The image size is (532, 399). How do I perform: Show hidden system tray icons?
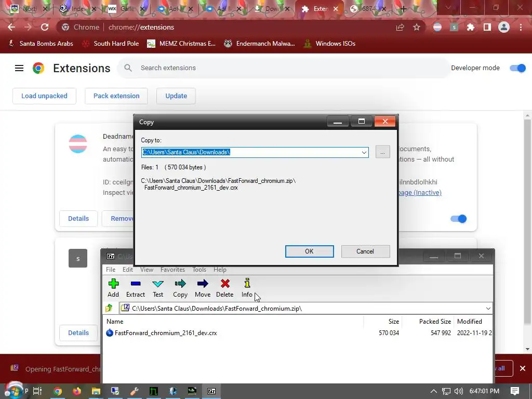click(434, 391)
